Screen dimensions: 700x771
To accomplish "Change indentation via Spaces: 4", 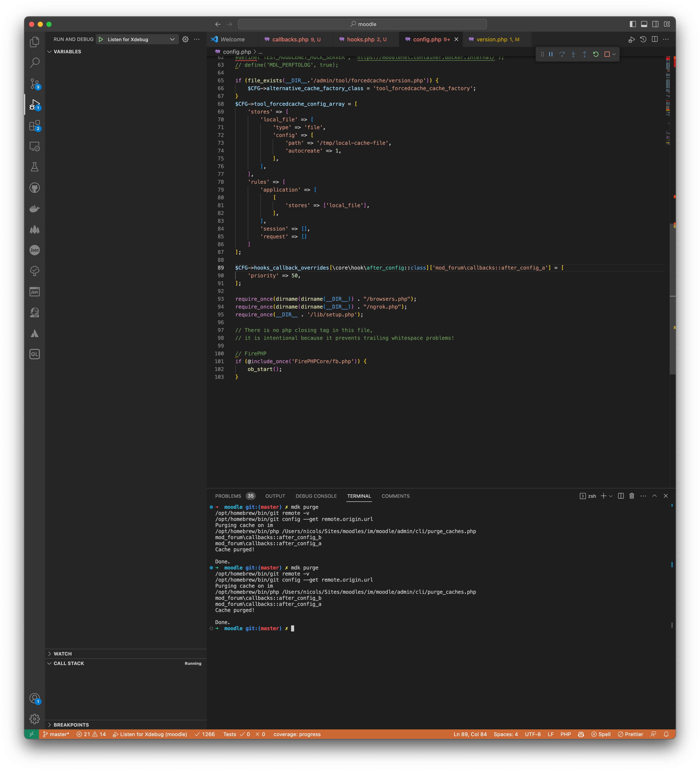I will click(x=506, y=734).
